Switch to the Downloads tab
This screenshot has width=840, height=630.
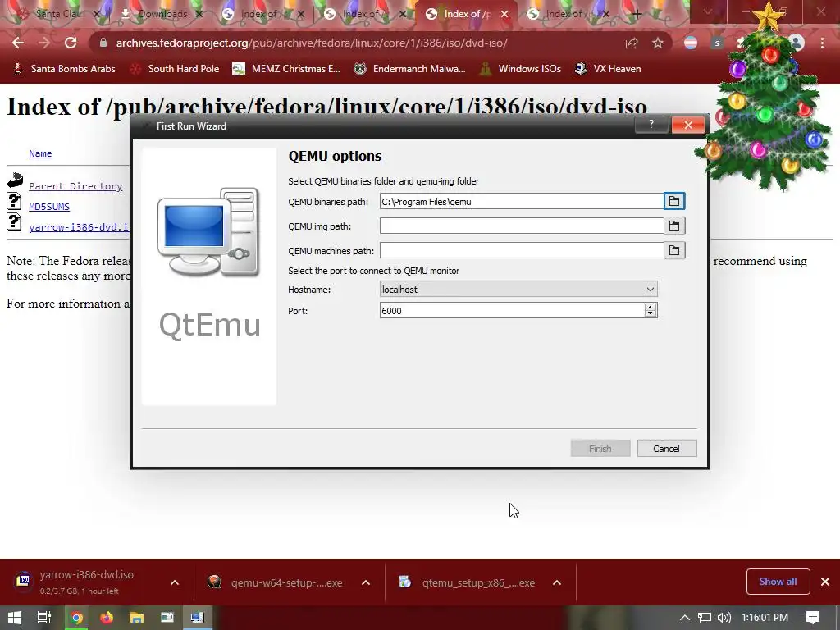pos(161,14)
